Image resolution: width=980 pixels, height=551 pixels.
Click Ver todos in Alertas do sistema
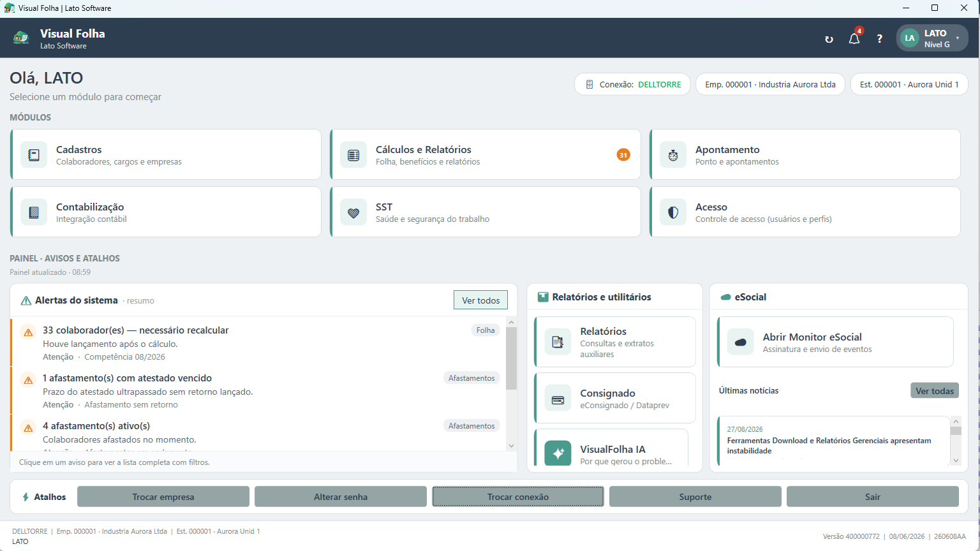click(x=480, y=300)
